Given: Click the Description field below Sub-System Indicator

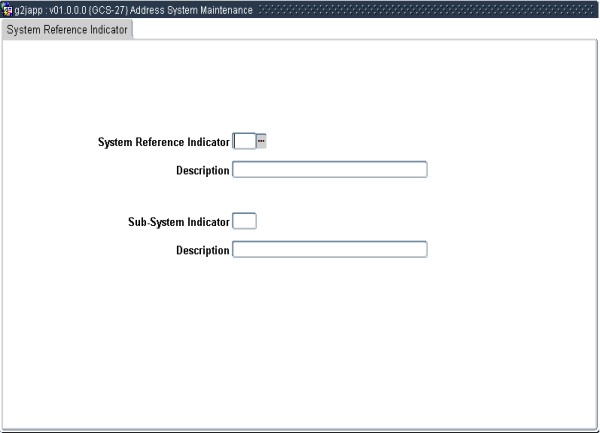Looking at the screenshot, I should tap(329, 250).
